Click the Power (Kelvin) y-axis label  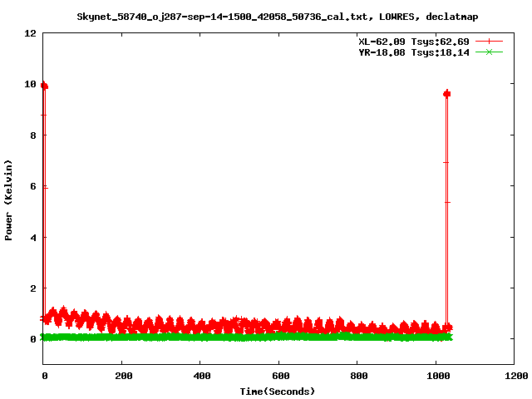click(x=8, y=200)
